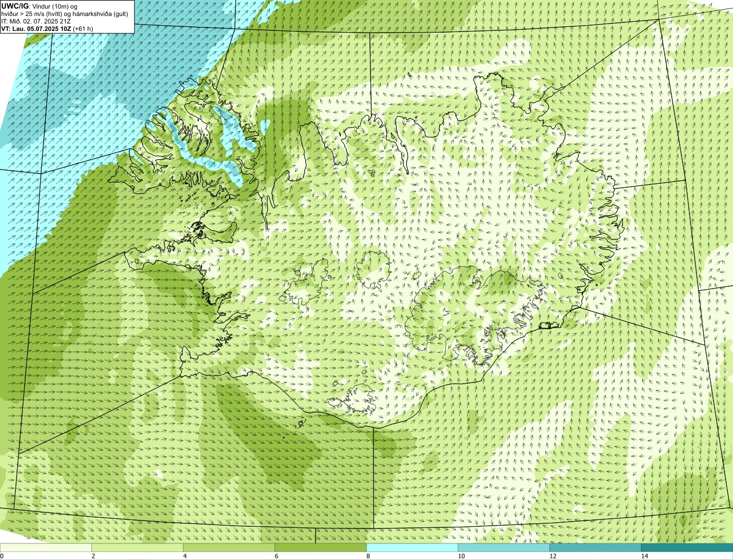Click the colorbar label "4"
This screenshot has width=733, height=560.
184,556
